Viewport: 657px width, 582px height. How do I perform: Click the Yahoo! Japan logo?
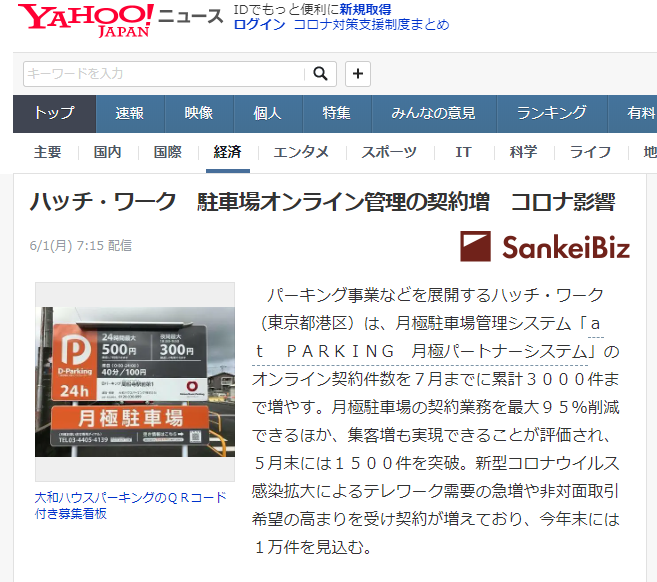(87, 19)
